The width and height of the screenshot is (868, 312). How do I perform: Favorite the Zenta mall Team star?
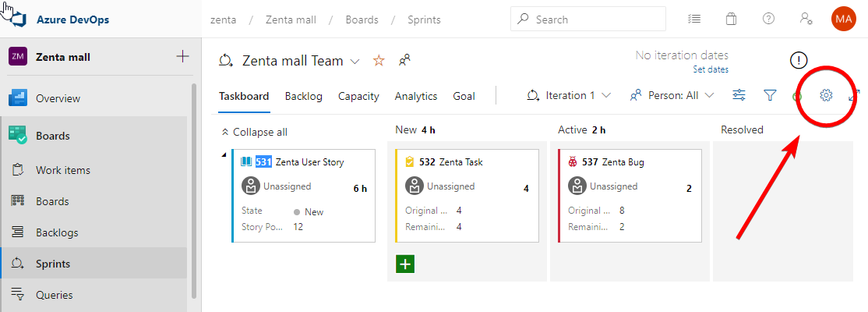pos(379,61)
